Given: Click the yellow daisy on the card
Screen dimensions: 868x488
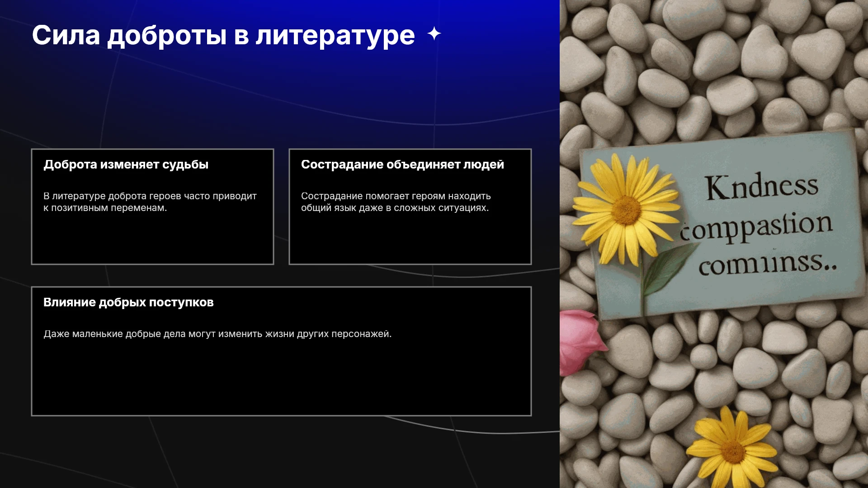Looking at the screenshot, I should coord(626,209).
